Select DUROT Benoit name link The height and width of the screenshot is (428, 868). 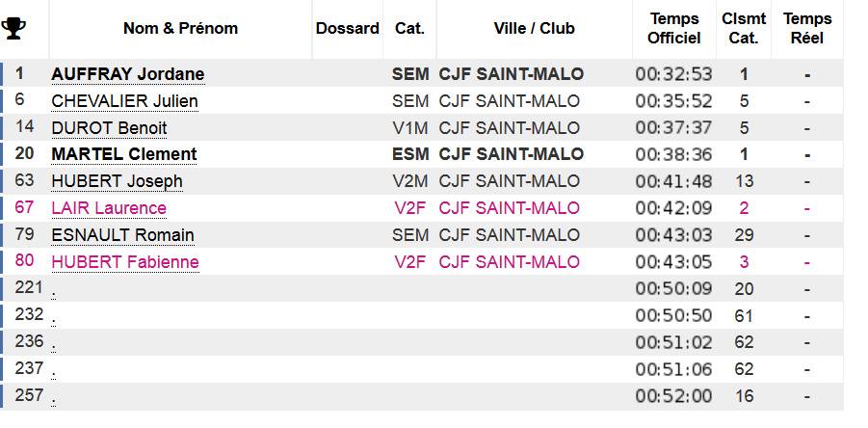click(109, 128)
